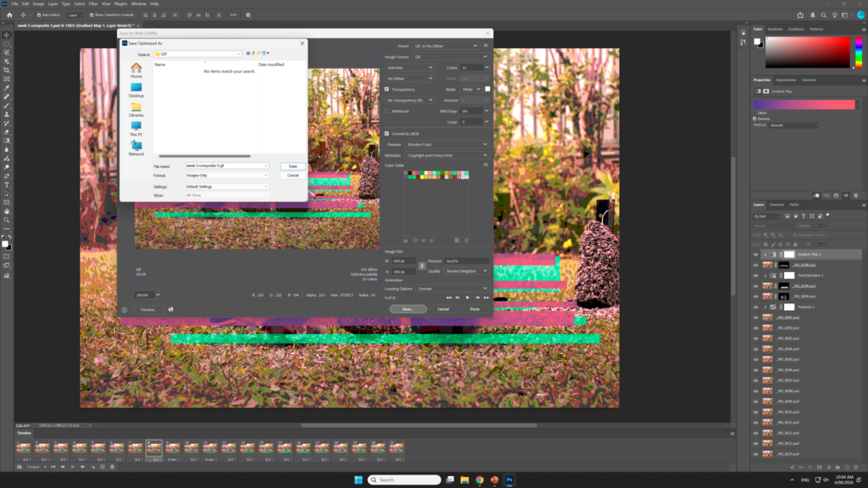Click Save button in Save Optimized As
The width and height of the screenshot is (868, 488).
coord(292,166)
